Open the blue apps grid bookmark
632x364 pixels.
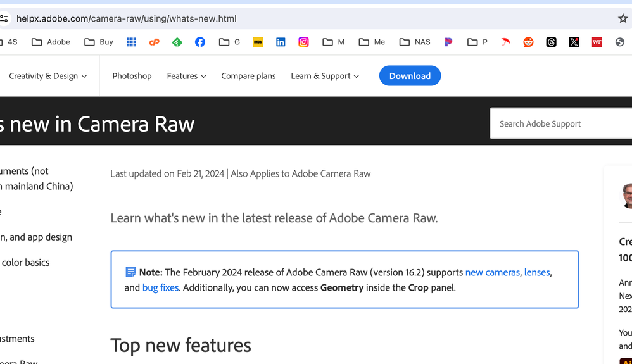[131, 42]
